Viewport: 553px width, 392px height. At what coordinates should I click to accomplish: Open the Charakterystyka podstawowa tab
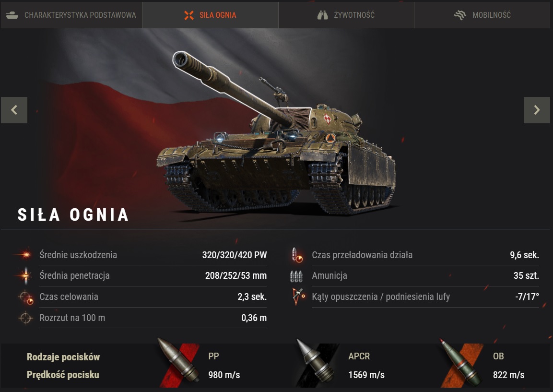(71, 15)
